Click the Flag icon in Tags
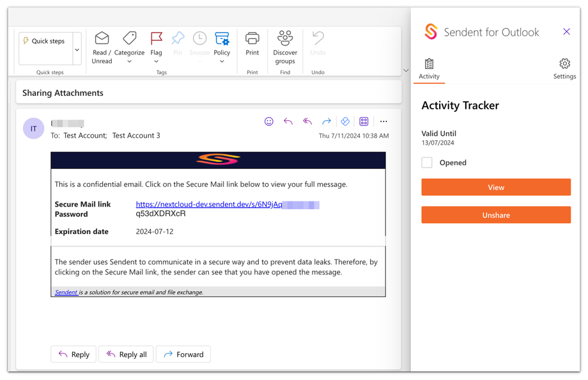 pos(156,38)
